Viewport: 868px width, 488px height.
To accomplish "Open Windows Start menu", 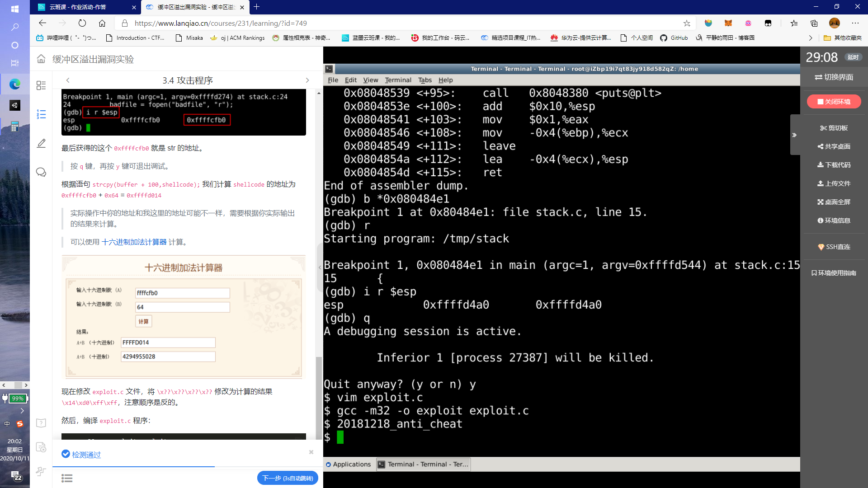I will [15, 9].
